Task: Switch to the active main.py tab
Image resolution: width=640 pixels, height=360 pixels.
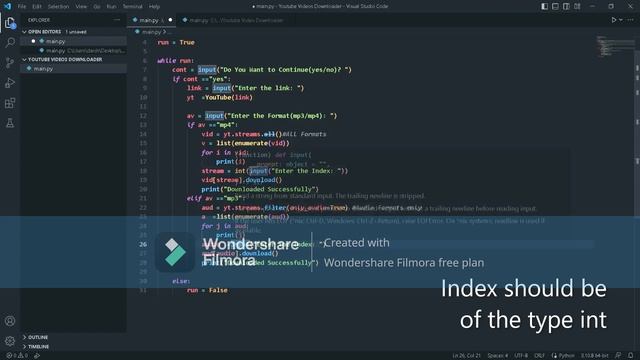Action: pos(152,20)
